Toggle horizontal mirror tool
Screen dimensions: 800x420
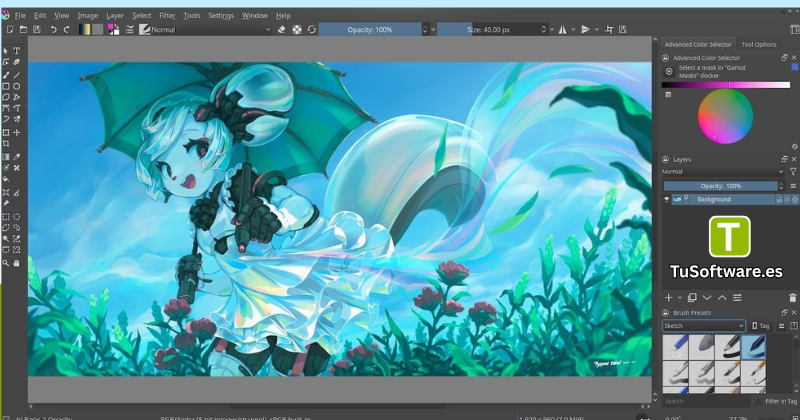(562, 30)
